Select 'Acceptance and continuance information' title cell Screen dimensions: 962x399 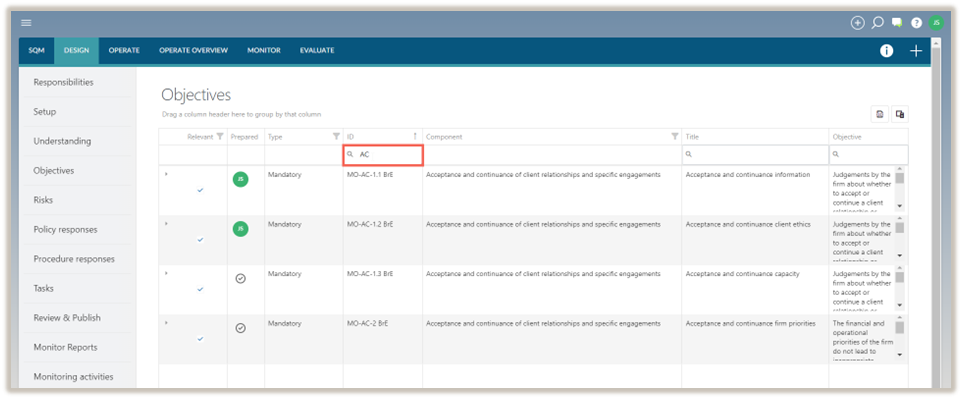(x=748, y=175)
